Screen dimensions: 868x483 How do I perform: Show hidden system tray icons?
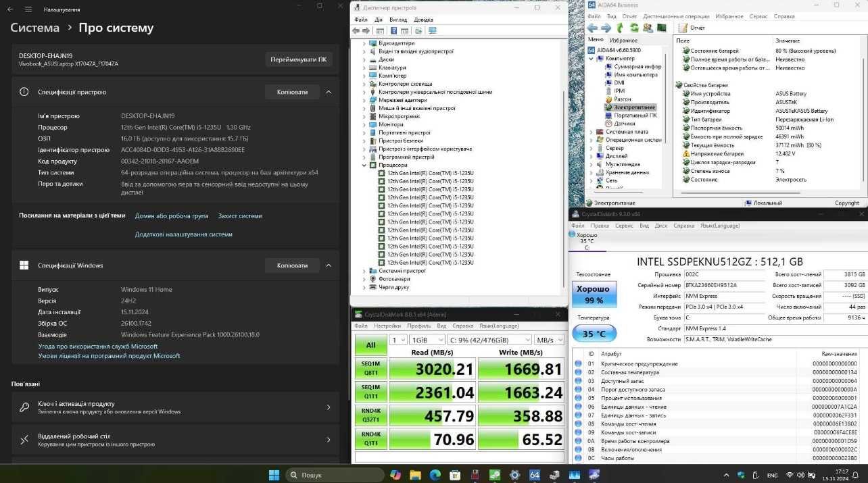(x=728, y=475)
